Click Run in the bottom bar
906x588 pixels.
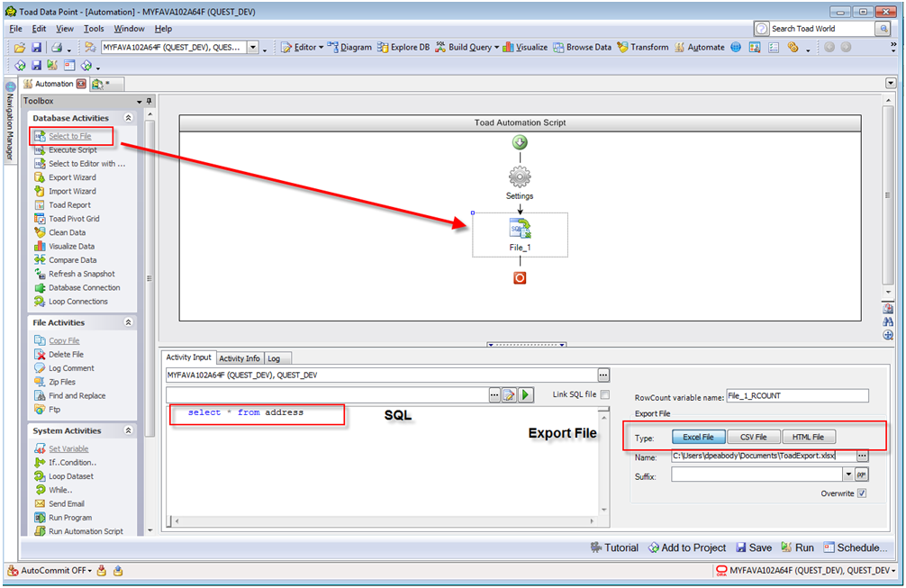(x=797, y=547)
